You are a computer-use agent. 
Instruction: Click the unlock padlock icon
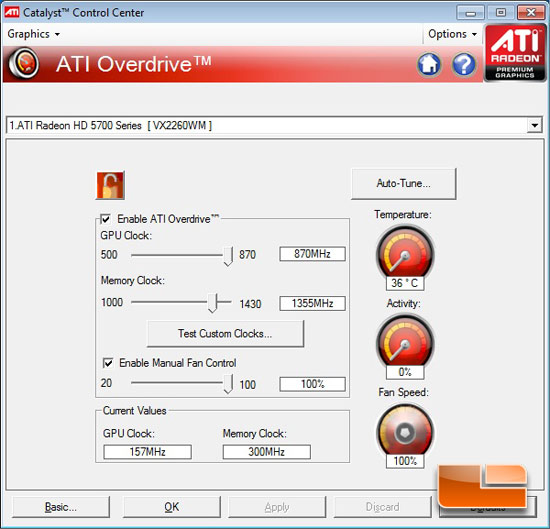click(110, 185)
